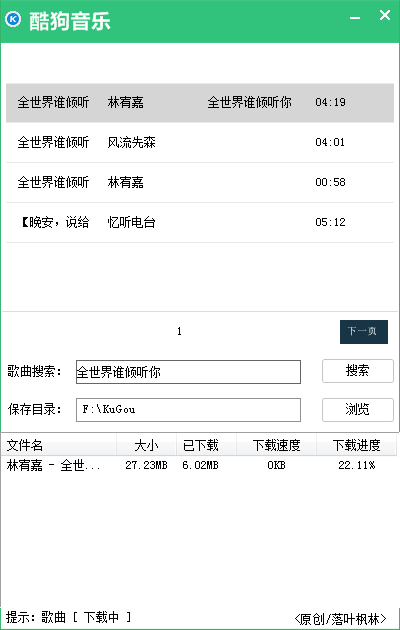The height and width of the screenshot is (630, 400).
Task: Click the 下载进度 column header
Action: 357,445
